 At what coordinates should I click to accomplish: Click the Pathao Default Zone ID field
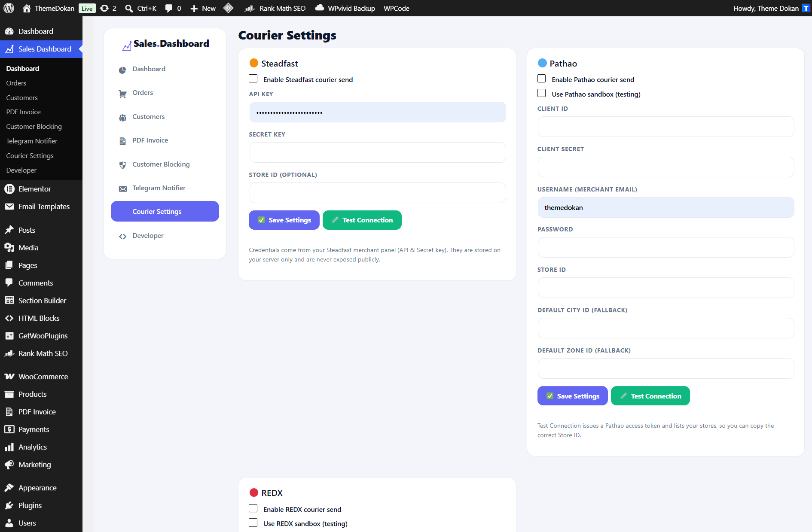pos(666,368)
